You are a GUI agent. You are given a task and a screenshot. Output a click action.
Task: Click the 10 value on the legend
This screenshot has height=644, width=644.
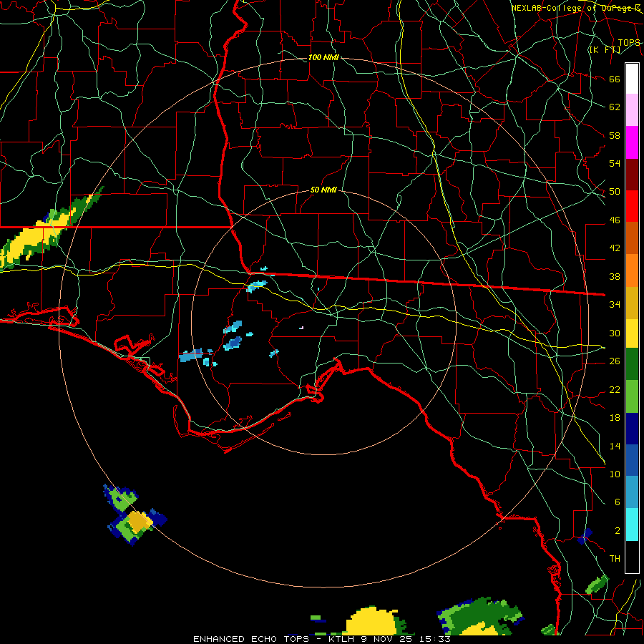coord(615,474)
